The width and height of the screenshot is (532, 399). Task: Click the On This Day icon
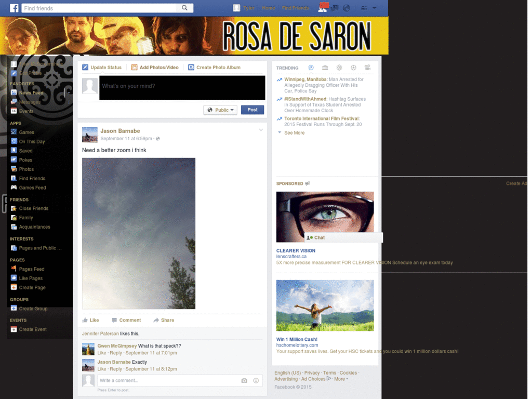pyautogui.click(x=14, y=141)
